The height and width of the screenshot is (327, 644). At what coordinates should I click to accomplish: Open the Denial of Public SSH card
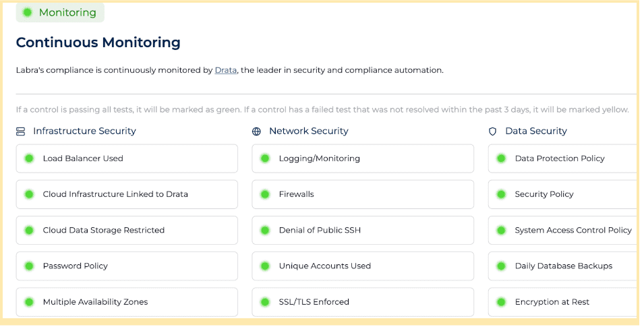[x=363, y=230]
